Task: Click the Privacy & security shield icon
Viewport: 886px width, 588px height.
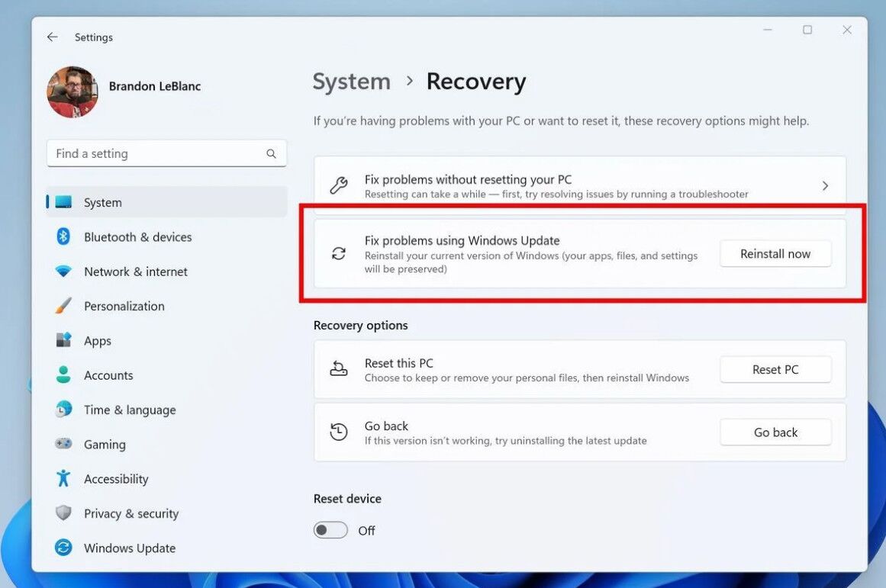Action: (63, 512)
